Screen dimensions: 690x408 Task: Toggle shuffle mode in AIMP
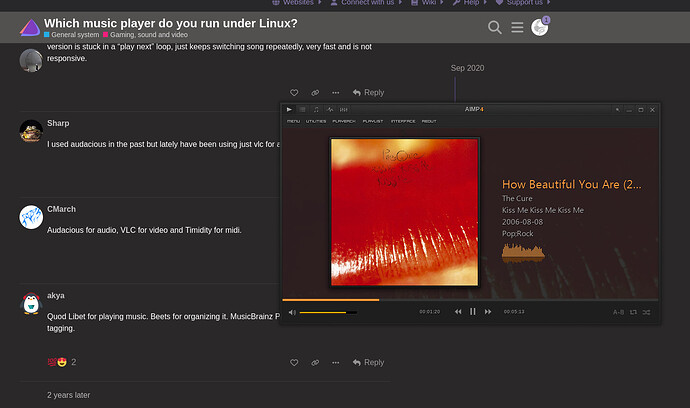646,312
